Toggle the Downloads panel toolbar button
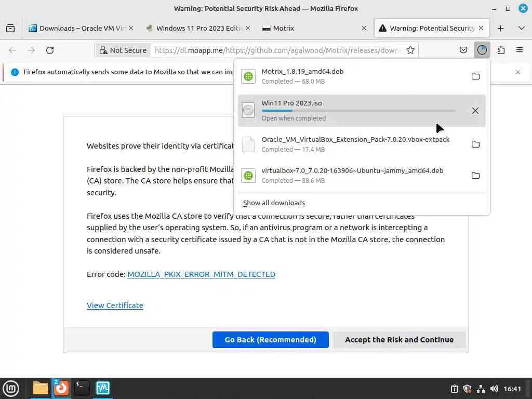 [482, 50]
